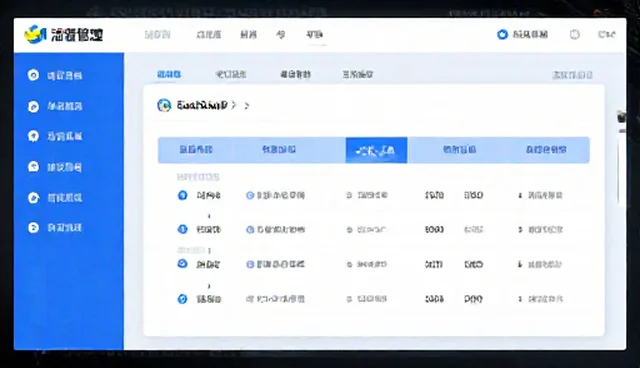This screenshot has height=368, width=640.
Task: Select the highlighted dark-blue middle segment
Action: pos(376,150)
